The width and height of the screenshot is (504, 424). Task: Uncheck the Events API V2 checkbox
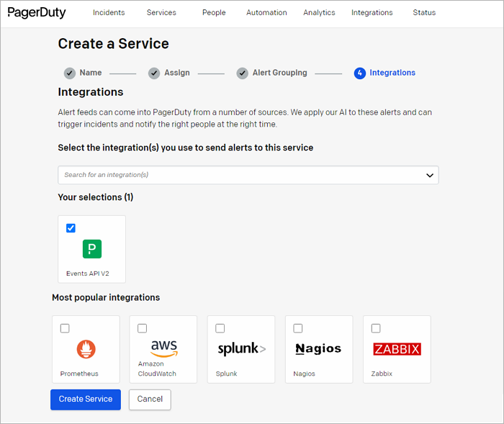click(x=71, y=228)
